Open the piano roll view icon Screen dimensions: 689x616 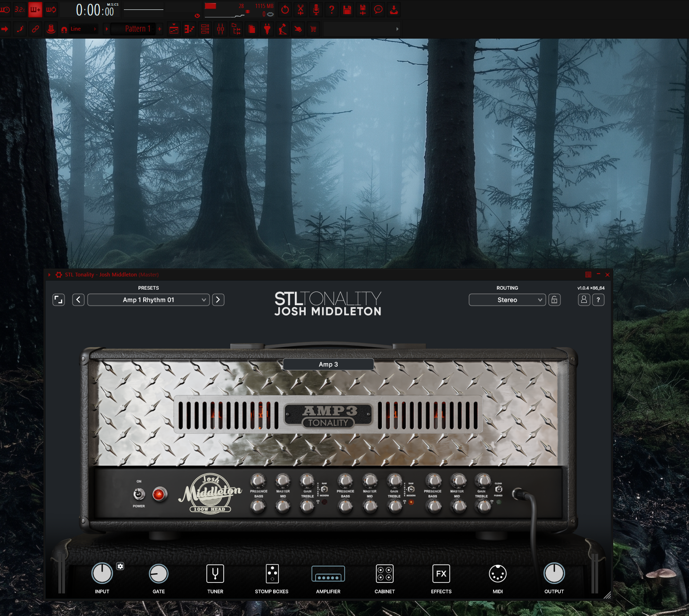click(x=189, y=29)
